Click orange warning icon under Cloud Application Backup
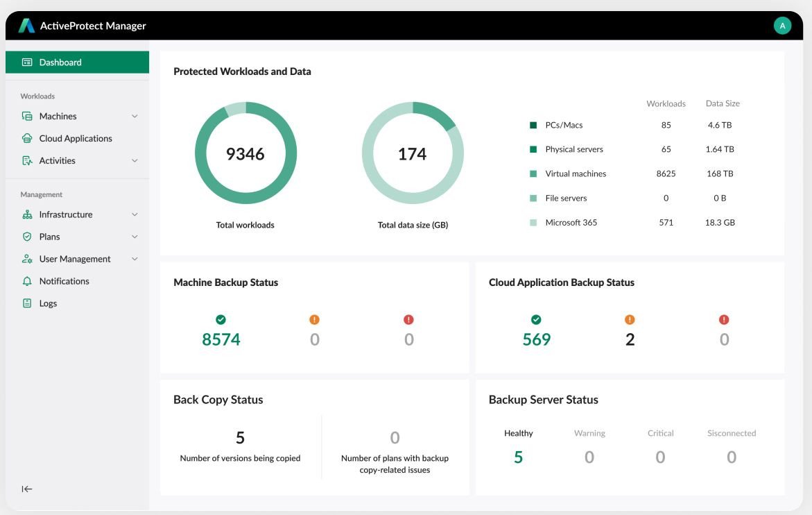812x515 pixels. click(630, 319)
